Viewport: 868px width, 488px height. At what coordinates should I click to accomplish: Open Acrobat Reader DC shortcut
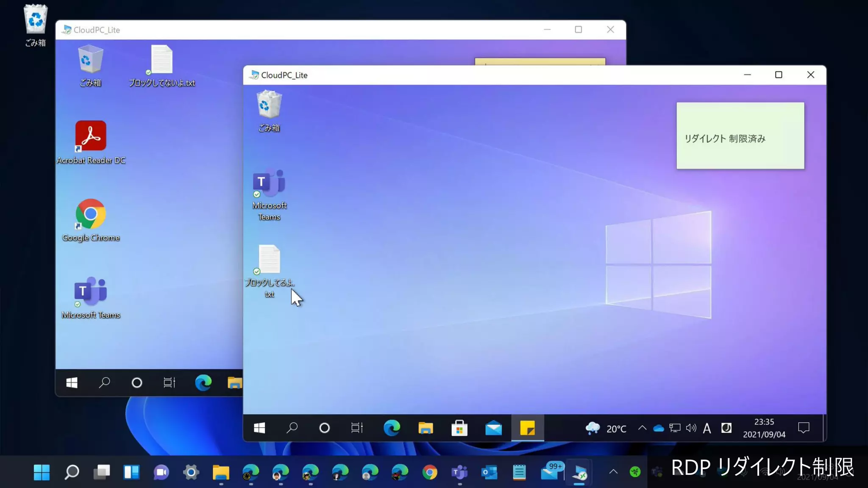point(91,136)
